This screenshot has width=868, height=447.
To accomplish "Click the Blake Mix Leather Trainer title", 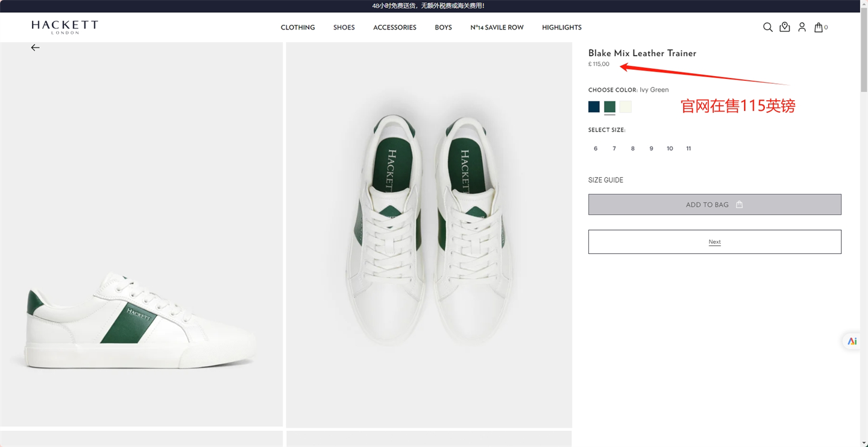I will 642,53.
